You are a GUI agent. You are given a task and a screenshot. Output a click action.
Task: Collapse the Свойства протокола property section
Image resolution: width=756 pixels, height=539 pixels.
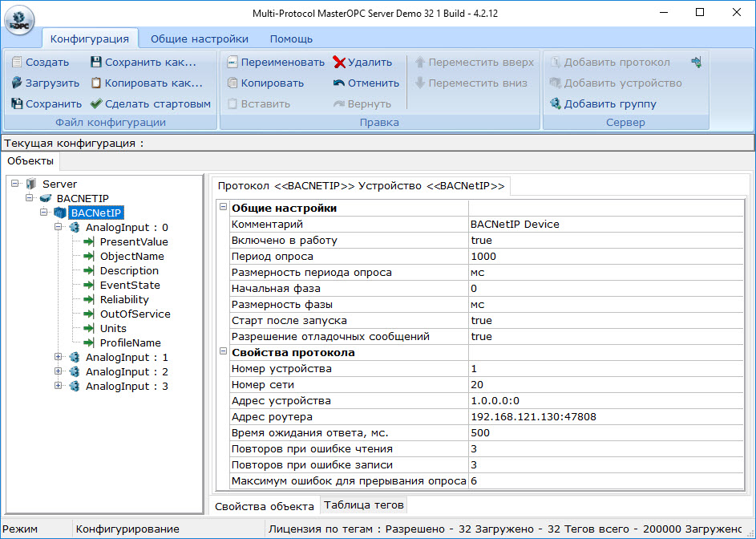pyautogui.click(x=223, y=351)
